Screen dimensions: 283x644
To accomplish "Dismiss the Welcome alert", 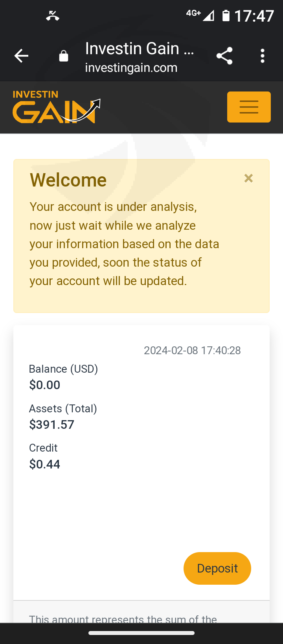I will pyautogui.click(x=248, y=178).
